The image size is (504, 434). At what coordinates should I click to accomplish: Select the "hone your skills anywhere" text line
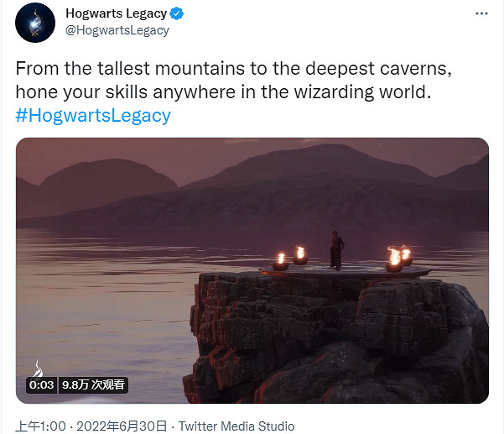(x=223, y=92)
